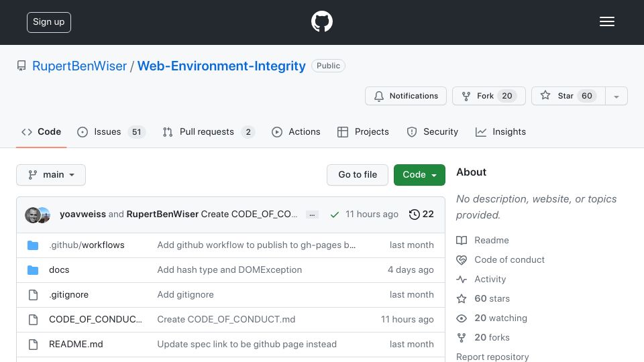Open the RupertBenWiser owner link

pos(80,66)
